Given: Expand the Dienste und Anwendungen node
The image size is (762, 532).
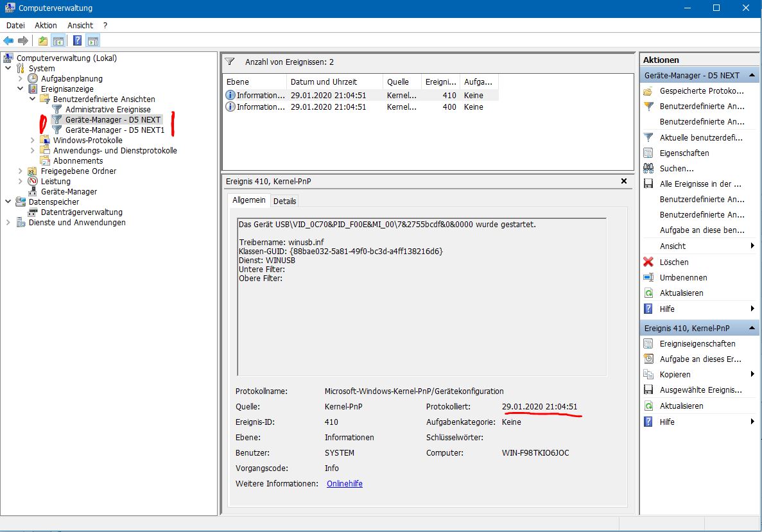Looking at the screenshot, I should [8, 223].
